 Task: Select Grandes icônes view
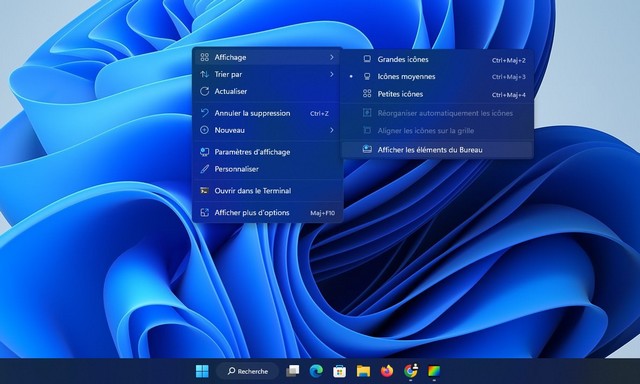pyautogui.click(x=437, y=60)
